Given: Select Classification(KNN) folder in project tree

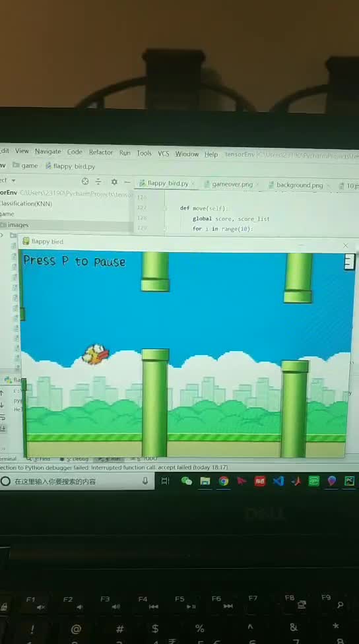Looking at the screenshot, I should coord(26,203).
